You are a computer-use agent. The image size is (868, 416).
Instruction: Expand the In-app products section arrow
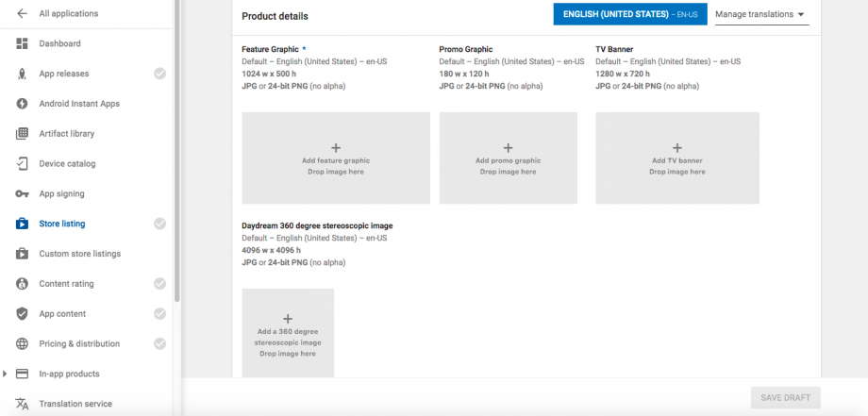pyautogui.click(x=6, y=374)
